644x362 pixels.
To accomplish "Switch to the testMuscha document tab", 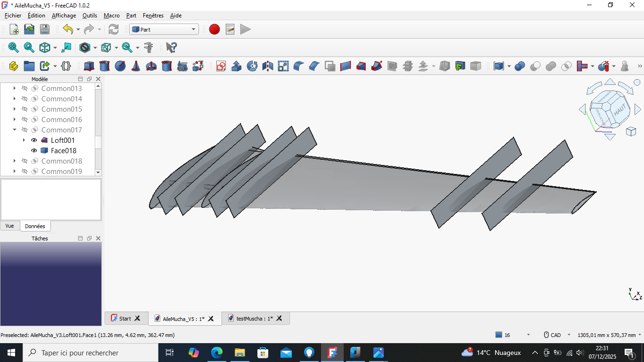I will coord(254,319).
